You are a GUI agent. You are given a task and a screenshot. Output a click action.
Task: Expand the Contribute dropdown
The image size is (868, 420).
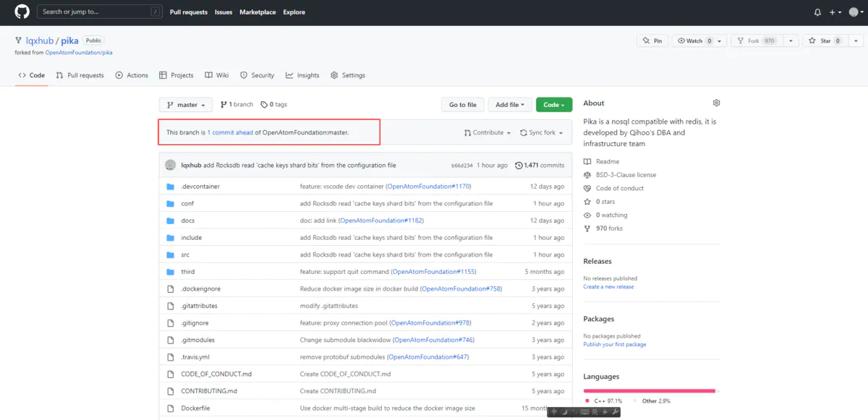(488, 133)
